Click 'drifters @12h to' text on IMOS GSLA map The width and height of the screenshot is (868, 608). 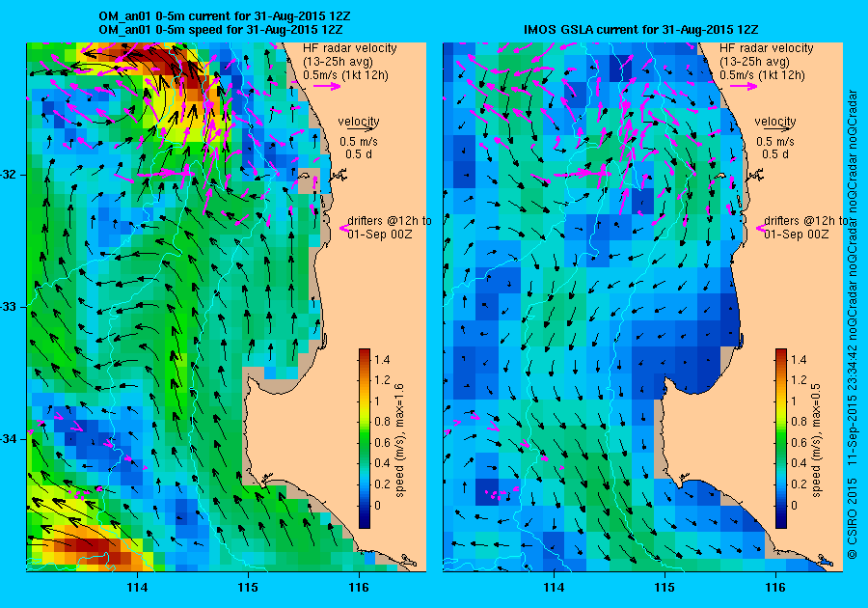(x=806, y=220)
